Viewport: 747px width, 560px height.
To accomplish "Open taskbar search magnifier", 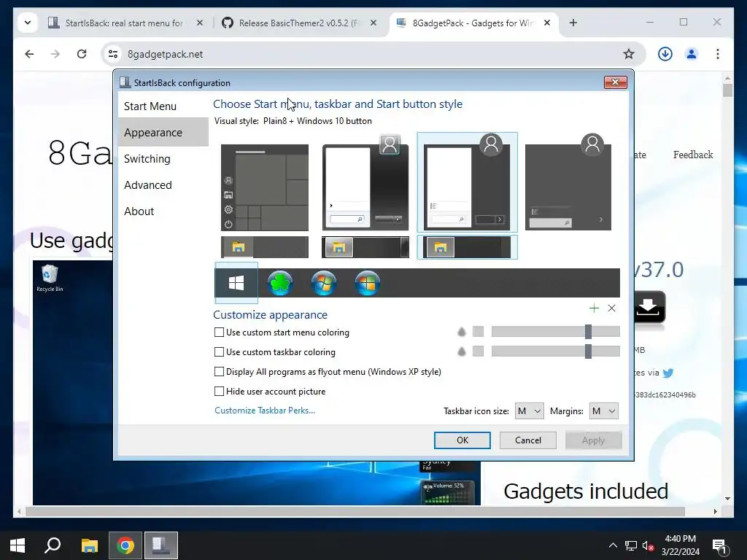I will pos(53,545).
